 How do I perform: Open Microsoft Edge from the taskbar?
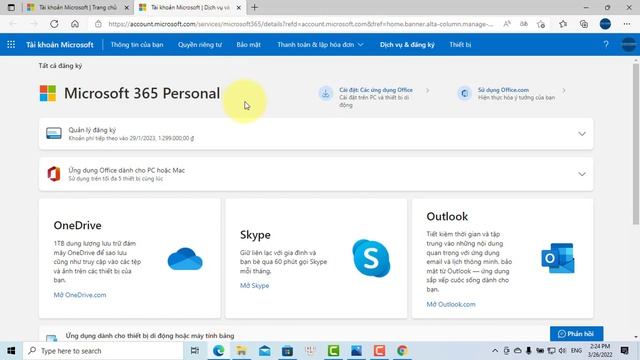coord(218,351)
